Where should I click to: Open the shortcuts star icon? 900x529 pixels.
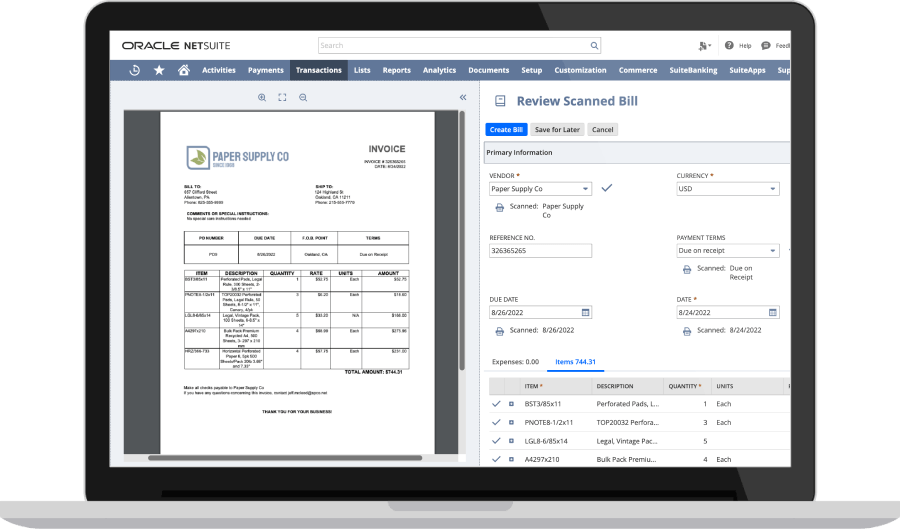[159, 70]
